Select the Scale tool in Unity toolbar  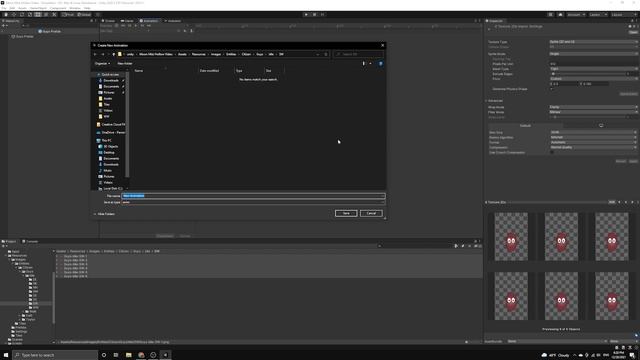coord(30,14)
